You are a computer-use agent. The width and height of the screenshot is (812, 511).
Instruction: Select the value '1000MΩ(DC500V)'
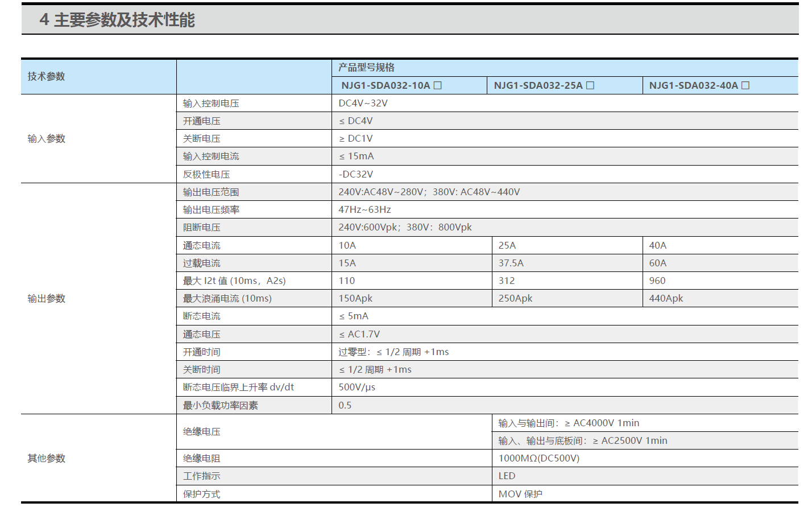tap(539, 458)
